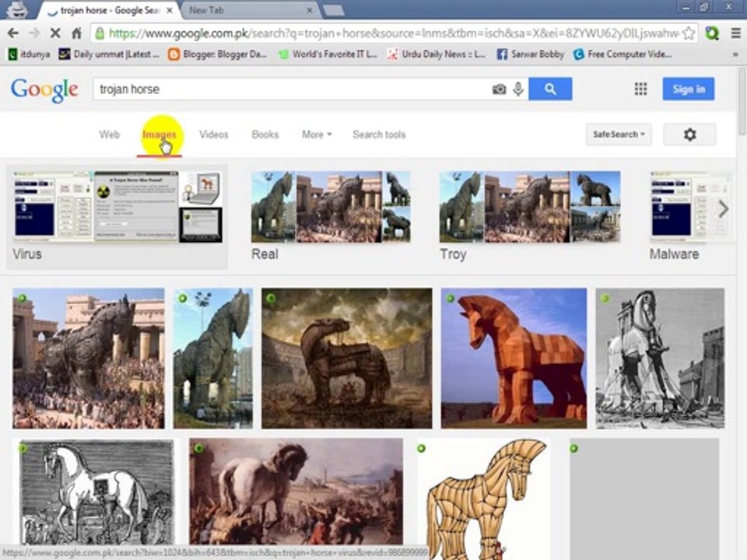Open the movie scene Trojan horse with crowd image

(x=89, y=358)
